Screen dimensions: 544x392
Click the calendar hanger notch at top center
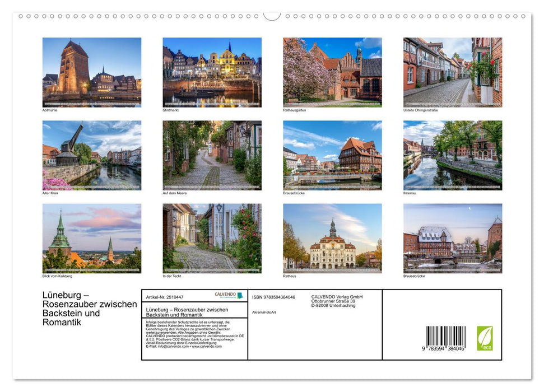click(272, 16)
